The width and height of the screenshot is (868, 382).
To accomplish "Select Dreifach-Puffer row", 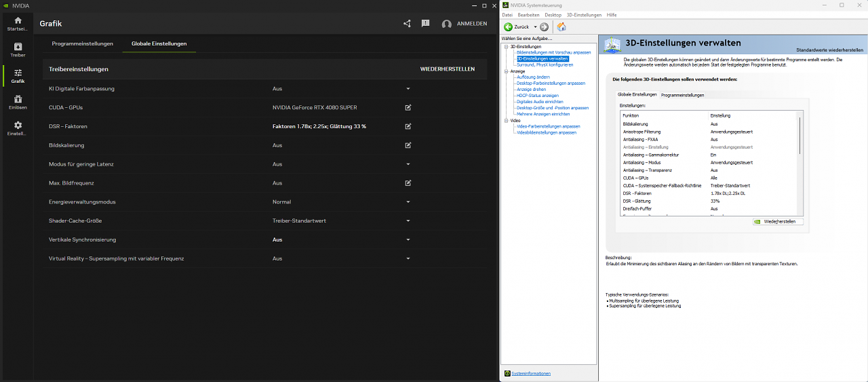I will pyautogui.click(x=709, y=208).
